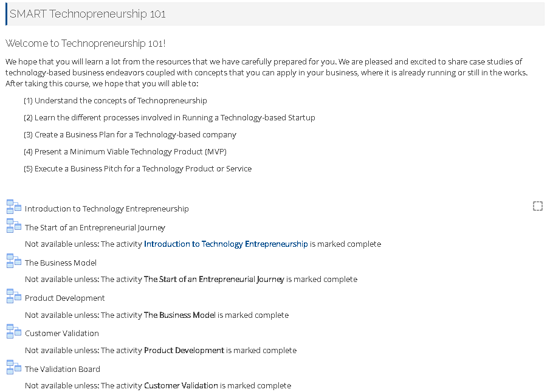Click bold Customer Validation restriction text
The image size is (550, 392).
tap(181, 385)
